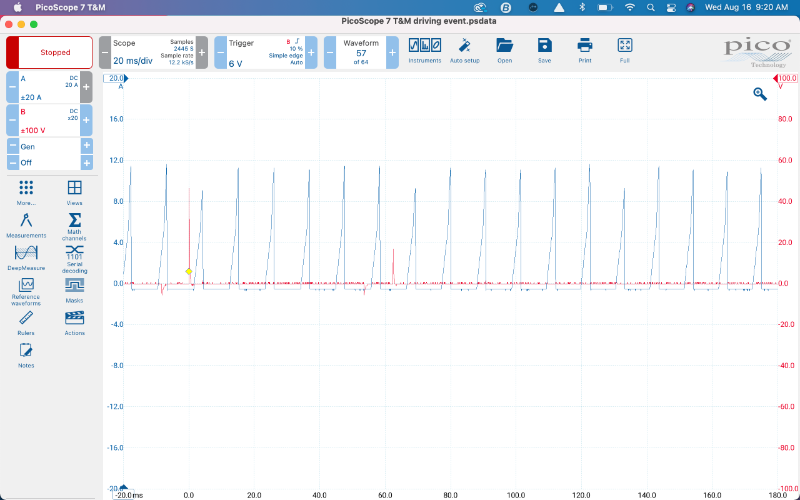Open Reference waveforms panel
This screenshot has width=800, height=500.
click(x=26, y=289)
